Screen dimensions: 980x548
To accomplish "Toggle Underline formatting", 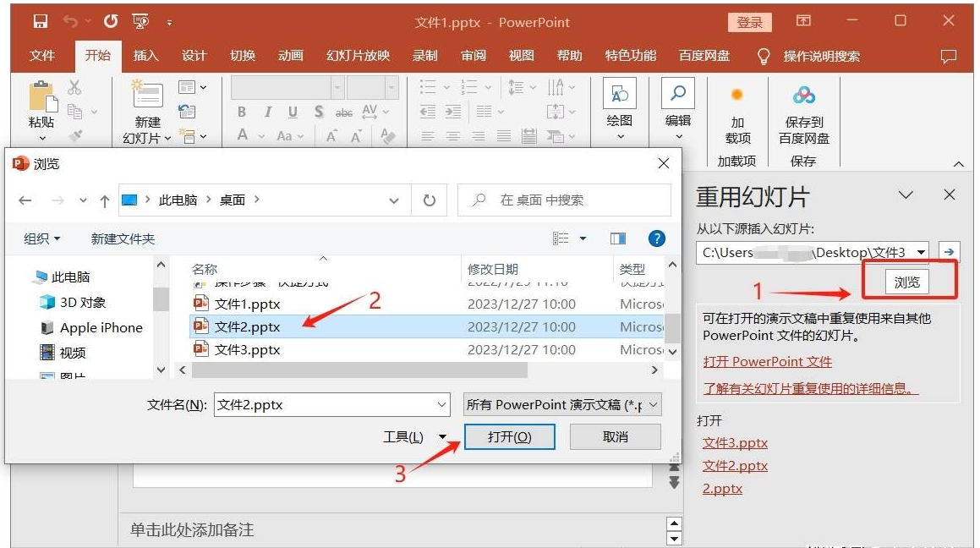I will tap(293, 112).
